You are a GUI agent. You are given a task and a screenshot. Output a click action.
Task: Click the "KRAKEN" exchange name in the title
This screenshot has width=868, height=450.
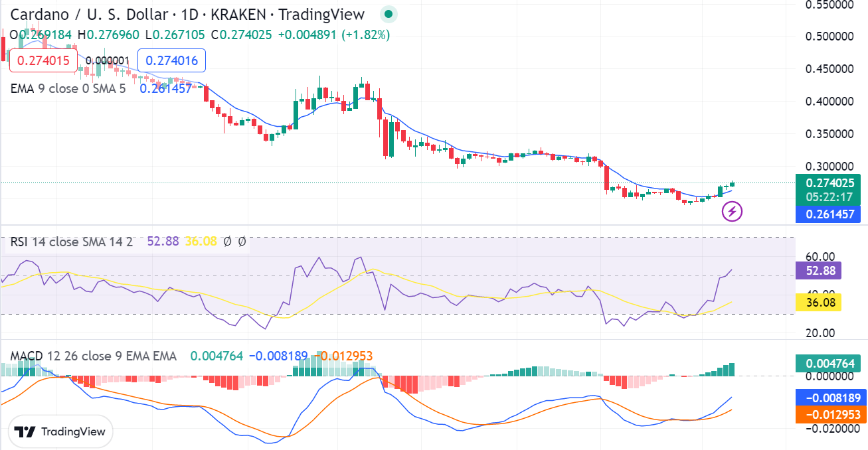(x=239, y=14)
